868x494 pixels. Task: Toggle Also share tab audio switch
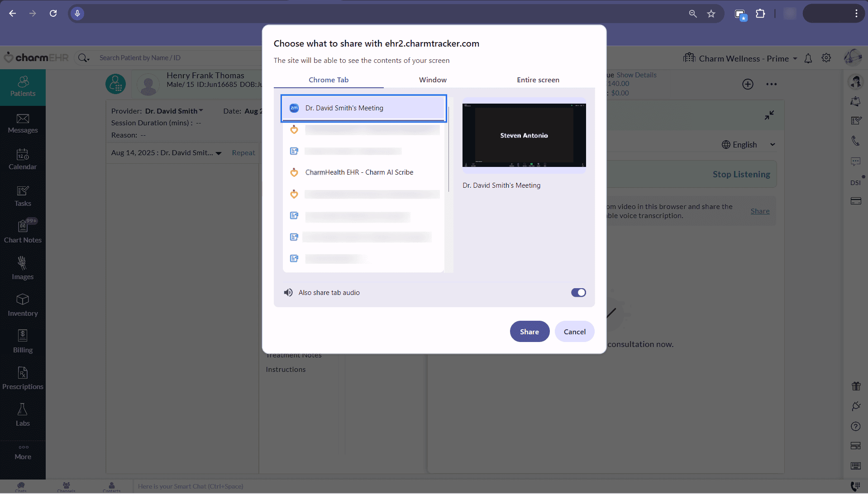click(x=578, y=293)
